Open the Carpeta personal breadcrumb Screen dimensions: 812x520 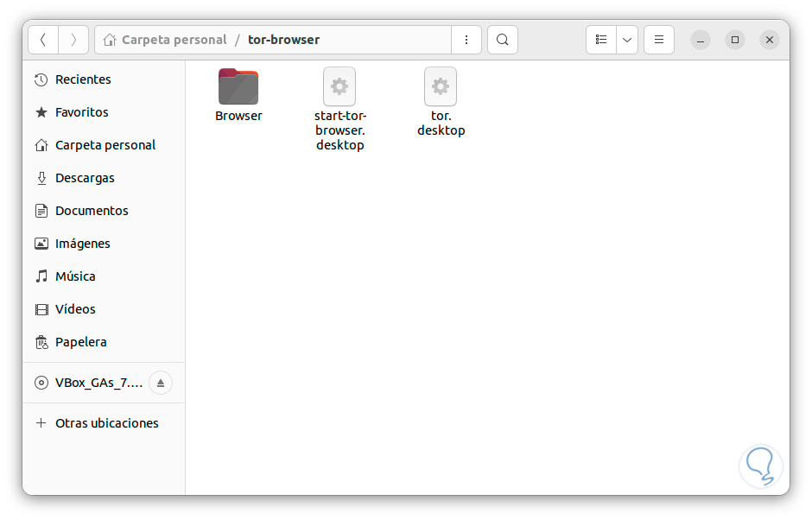tap(174, 40)
